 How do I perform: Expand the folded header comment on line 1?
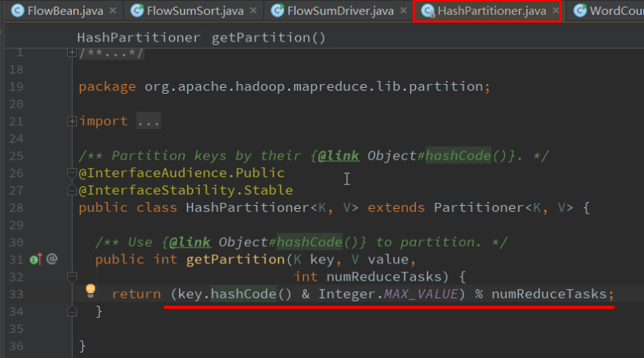72,52
